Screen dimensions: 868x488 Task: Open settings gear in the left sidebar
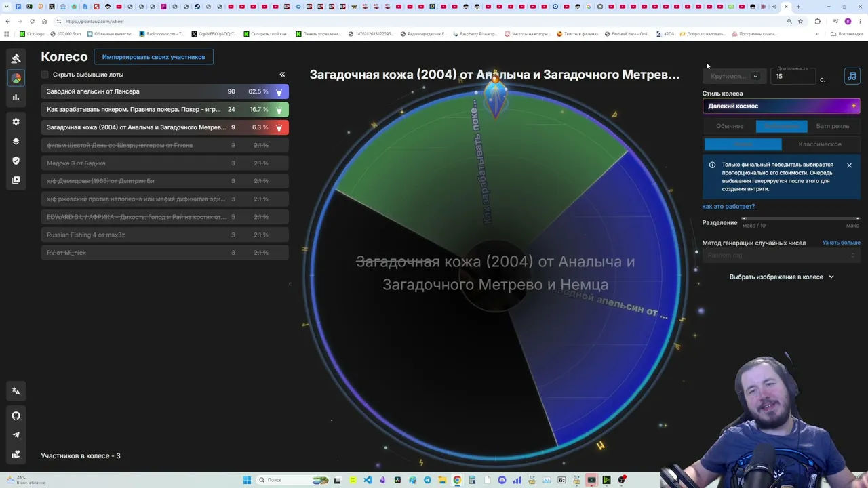(x=16, y=122)
